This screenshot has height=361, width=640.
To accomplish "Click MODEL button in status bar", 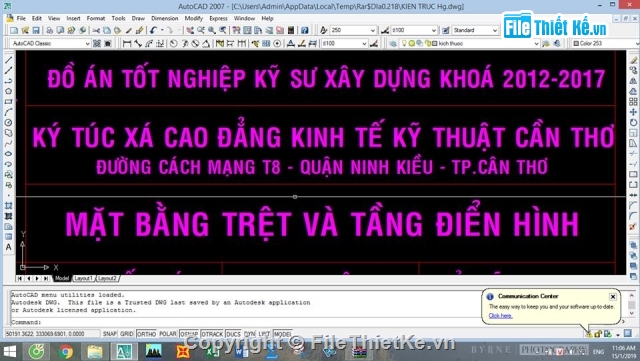I will [282, 334].
